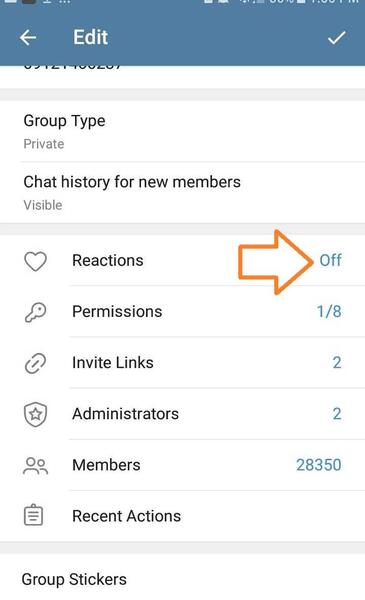This screenshot has height=600, width=365.
Task: View the 28350 members count
Action: point(319,465)
